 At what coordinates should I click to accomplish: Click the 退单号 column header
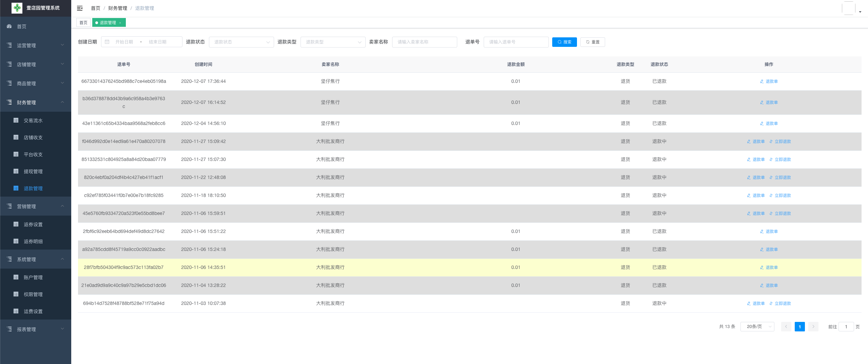coord(124,65)
